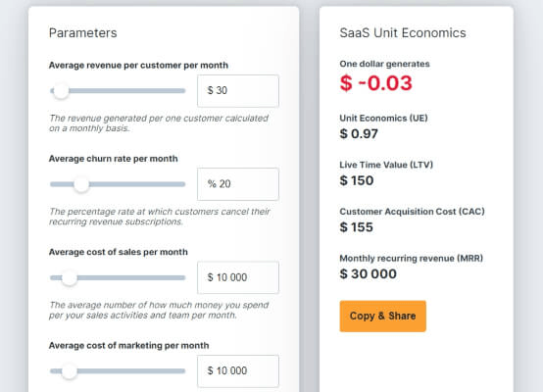
Task: Click the churn rate slider handle
Action: [81, 184]
